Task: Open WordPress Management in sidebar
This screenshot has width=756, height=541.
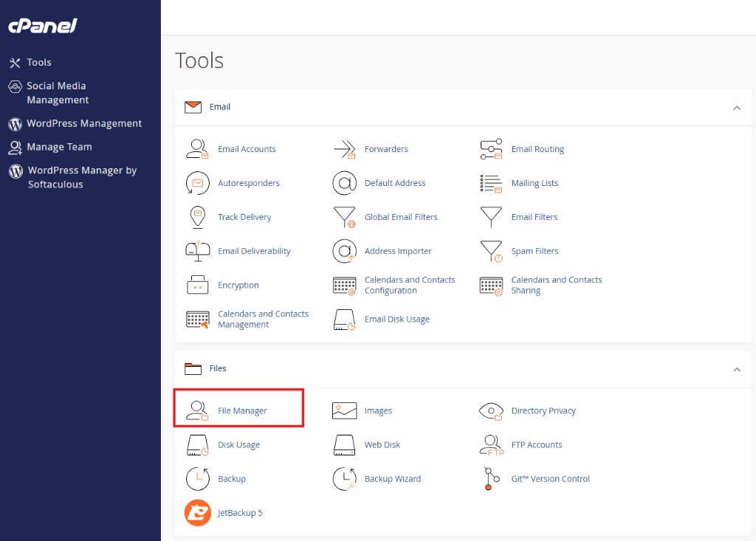Action: point(84,123)
